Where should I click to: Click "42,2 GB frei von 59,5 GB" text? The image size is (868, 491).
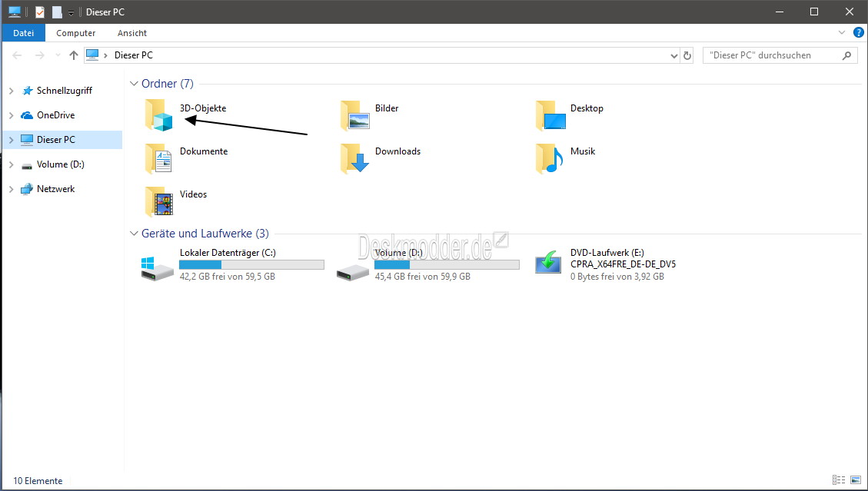tap(228, 276)
